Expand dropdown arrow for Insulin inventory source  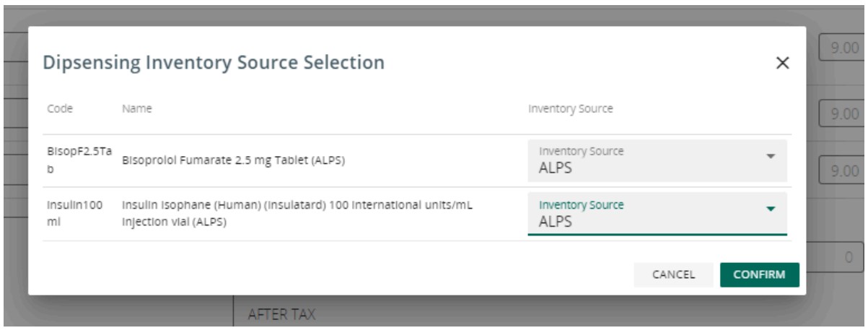pos(770,209)
